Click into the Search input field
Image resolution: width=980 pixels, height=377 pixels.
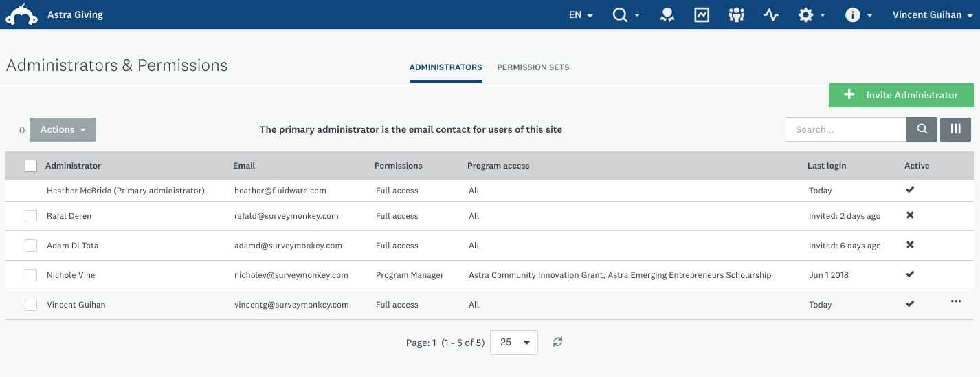point(846,129)
